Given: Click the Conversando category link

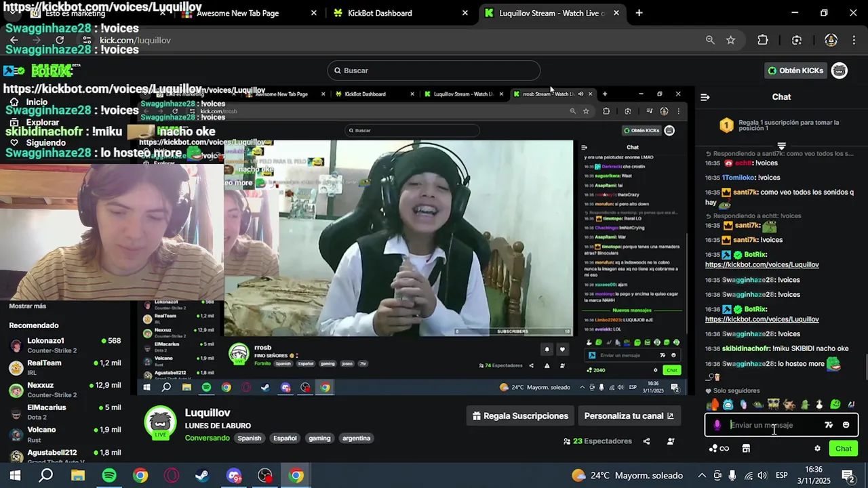Looking at the screenshot, I should click(208, 438).
